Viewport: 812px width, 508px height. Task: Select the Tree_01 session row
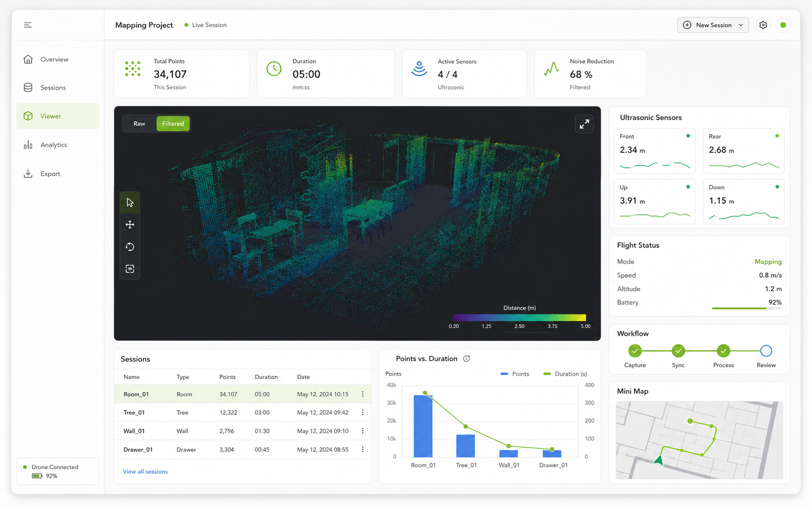click(243, 413)
